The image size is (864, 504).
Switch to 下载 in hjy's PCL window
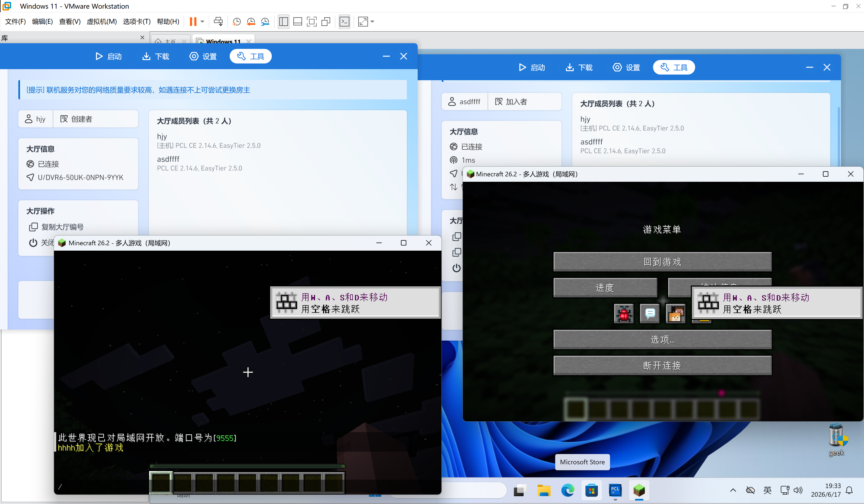(x=156, y=56)
